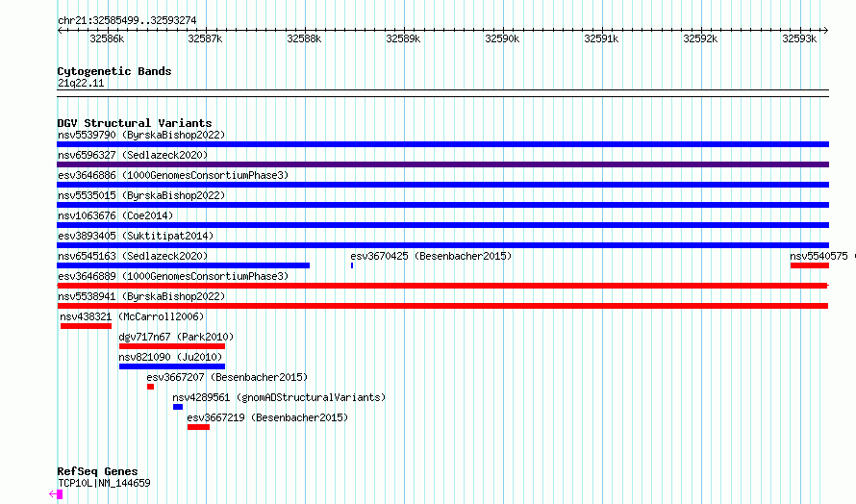This screenshot has height=504, width=856.
Task: Select the red nsv5540575 bar at right edge
Action: point(810,265)
